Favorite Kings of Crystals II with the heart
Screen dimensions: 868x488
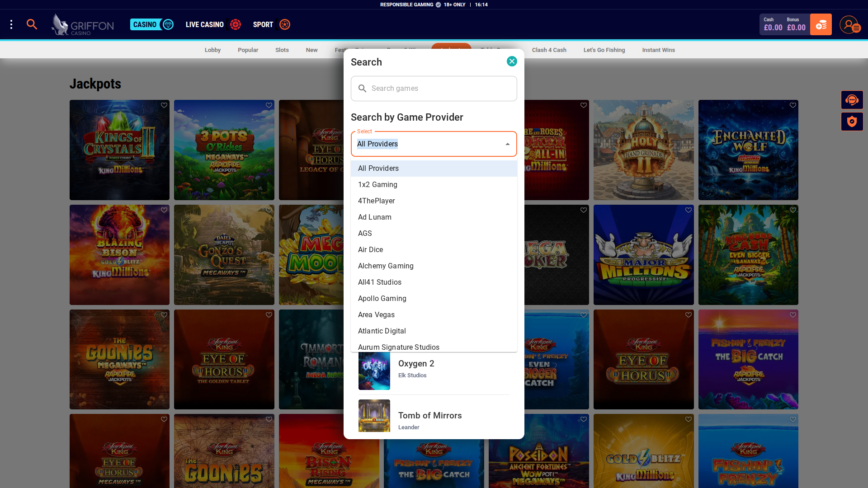click(x=164, y=105)
